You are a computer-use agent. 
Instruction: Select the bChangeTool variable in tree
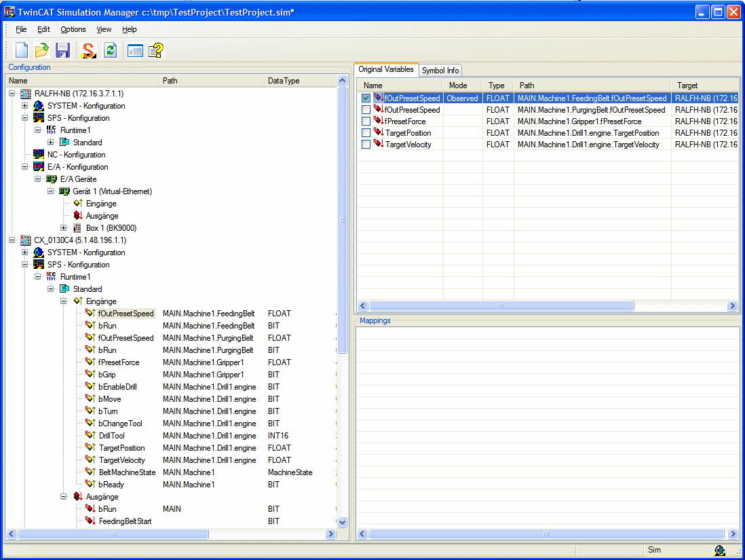tap(120, 424)
